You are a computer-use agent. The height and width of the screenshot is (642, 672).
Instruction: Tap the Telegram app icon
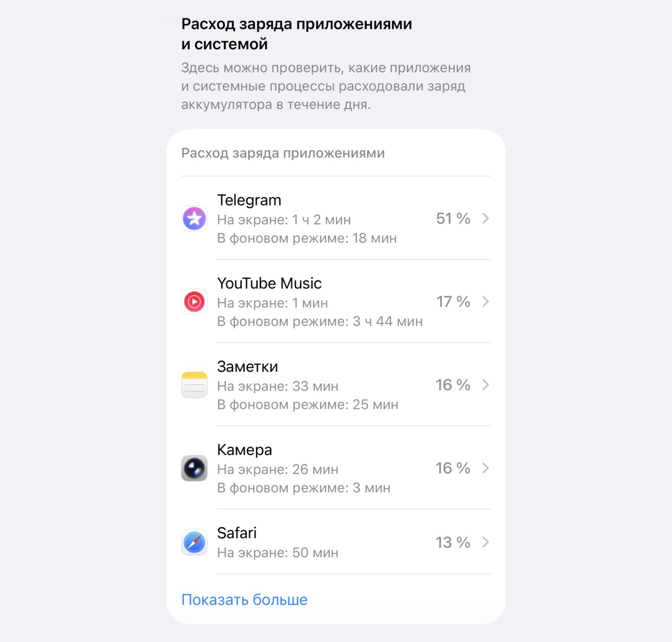(194, 218)
